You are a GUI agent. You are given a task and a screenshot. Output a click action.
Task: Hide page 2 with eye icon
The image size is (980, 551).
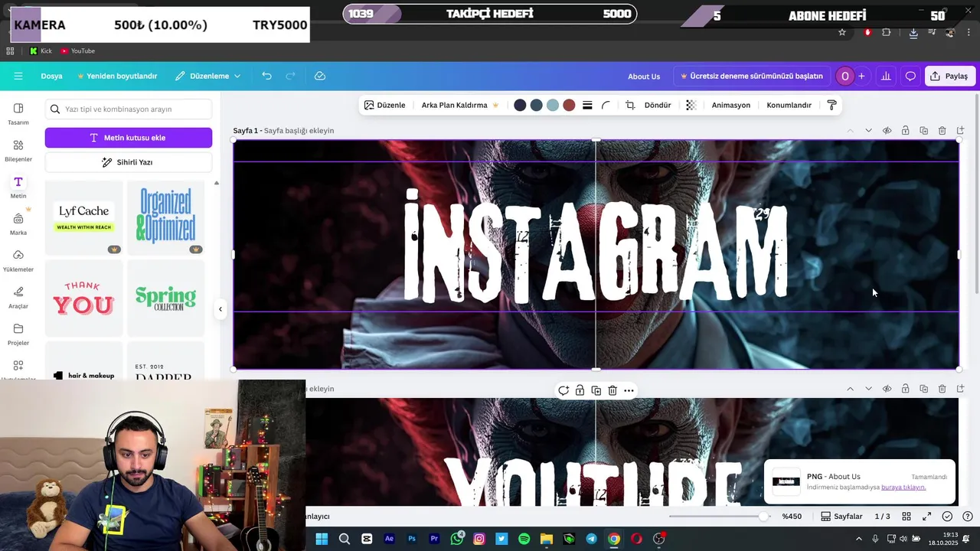pos(887,389)
